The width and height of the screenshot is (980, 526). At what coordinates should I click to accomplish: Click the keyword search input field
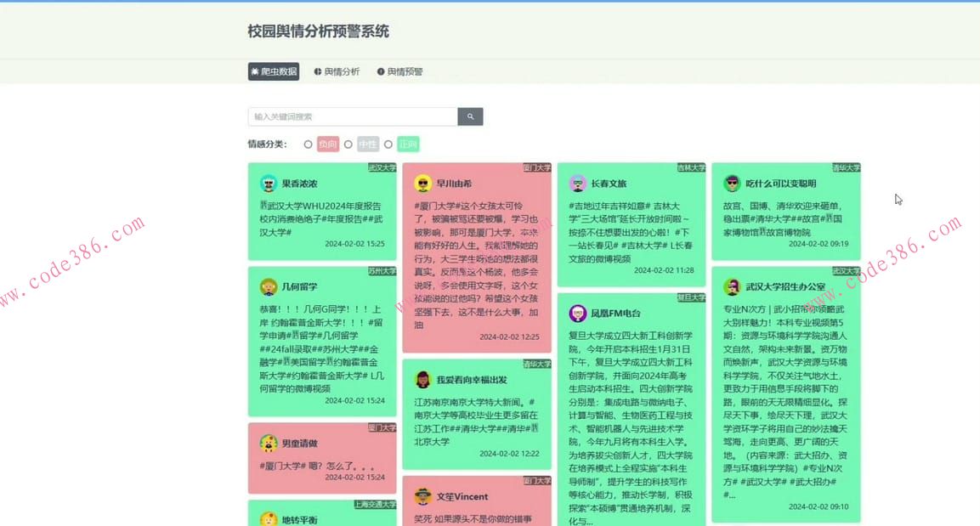coord(353,116)
